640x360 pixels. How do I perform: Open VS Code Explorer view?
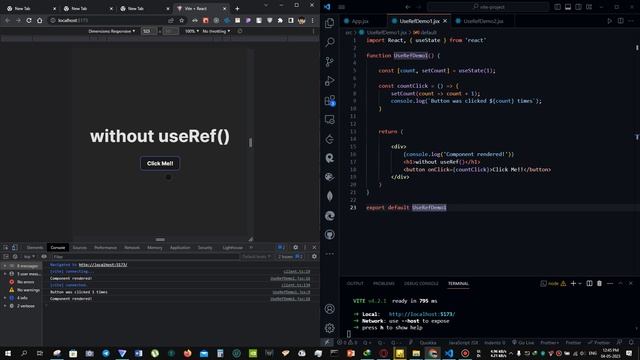pos(330,23)
